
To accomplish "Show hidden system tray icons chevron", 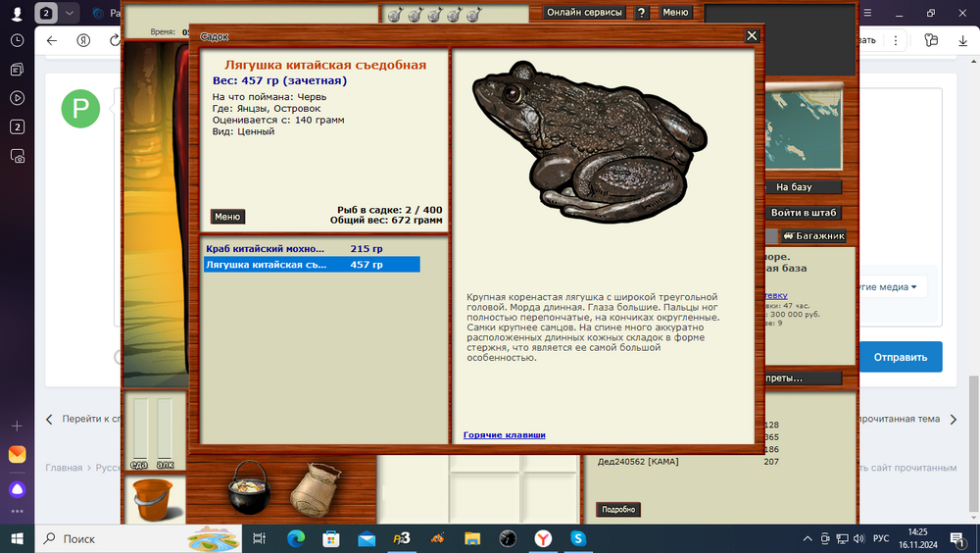I will point(806,538).
